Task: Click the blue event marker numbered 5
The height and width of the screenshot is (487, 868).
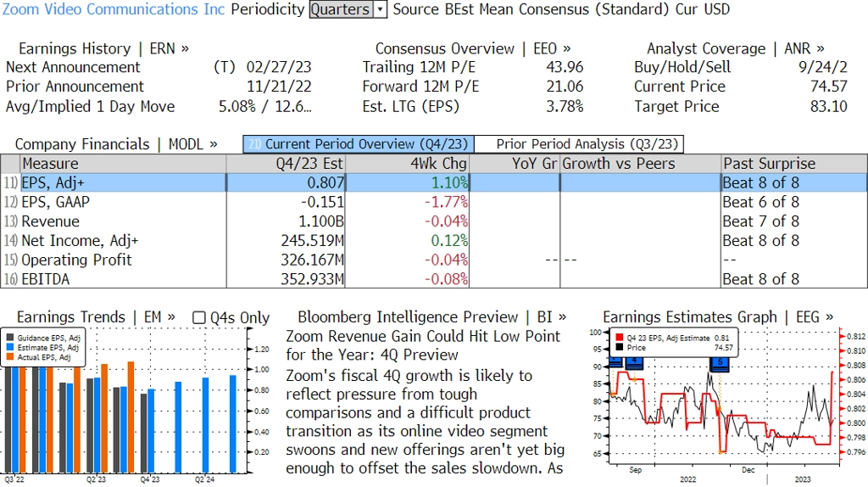Action: click(x=720, y=363)
